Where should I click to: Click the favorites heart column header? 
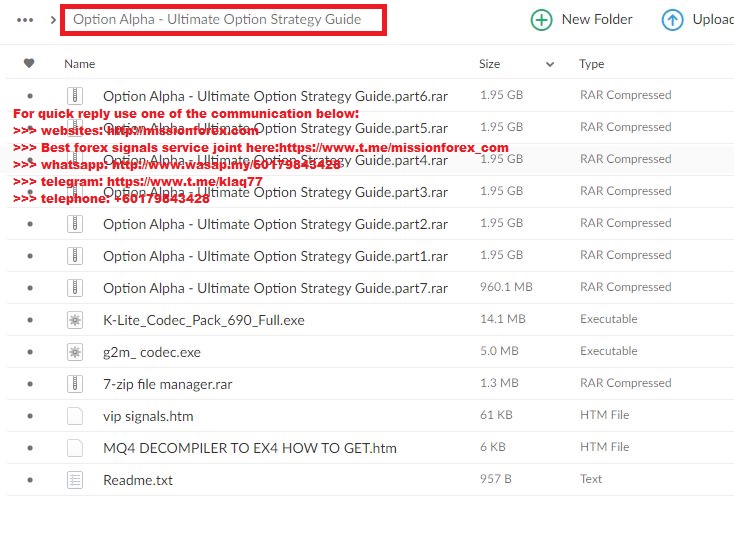tap(29, 63)
